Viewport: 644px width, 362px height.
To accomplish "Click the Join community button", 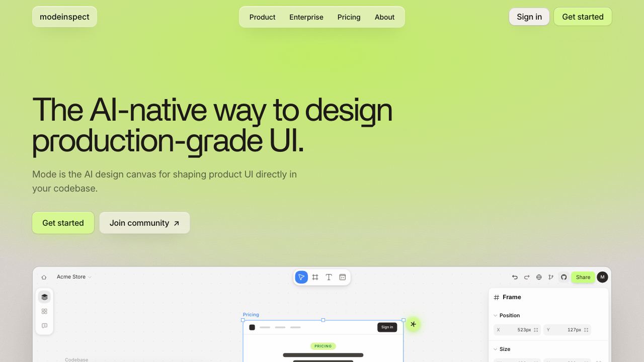I will pos(144,223).
